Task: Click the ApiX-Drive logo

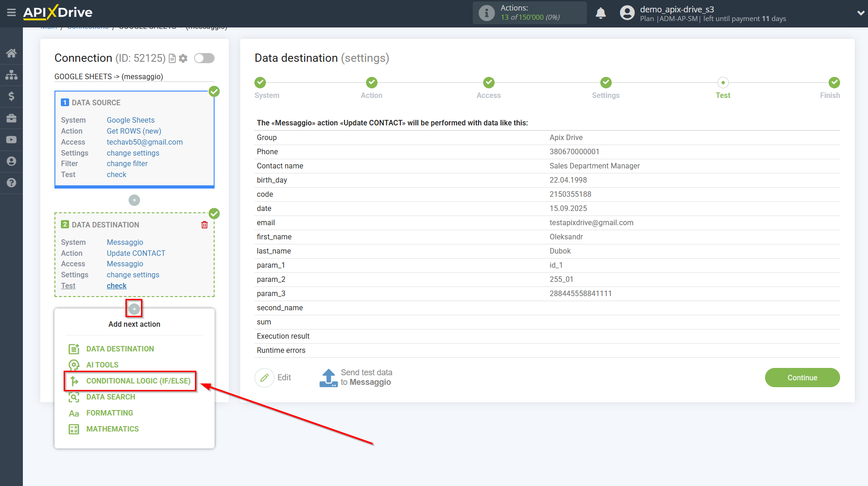Action: pos(58,12)
